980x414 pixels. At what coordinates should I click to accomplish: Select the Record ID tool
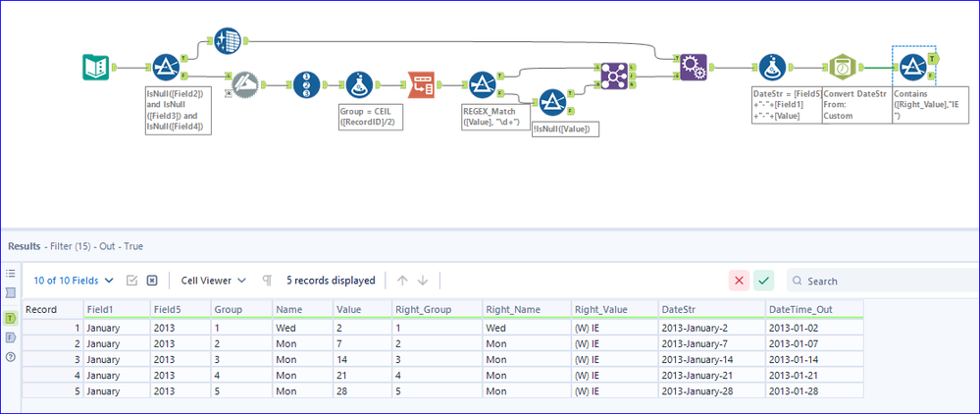(x=306, y=84)
